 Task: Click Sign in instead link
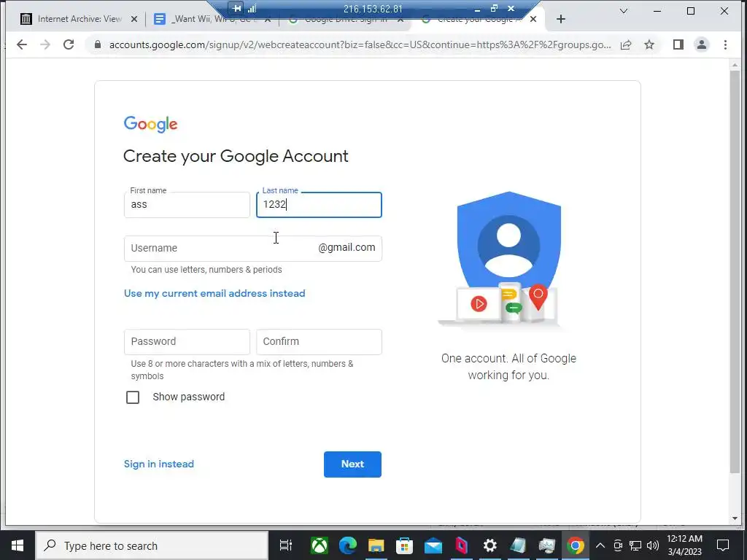[158, 464]
